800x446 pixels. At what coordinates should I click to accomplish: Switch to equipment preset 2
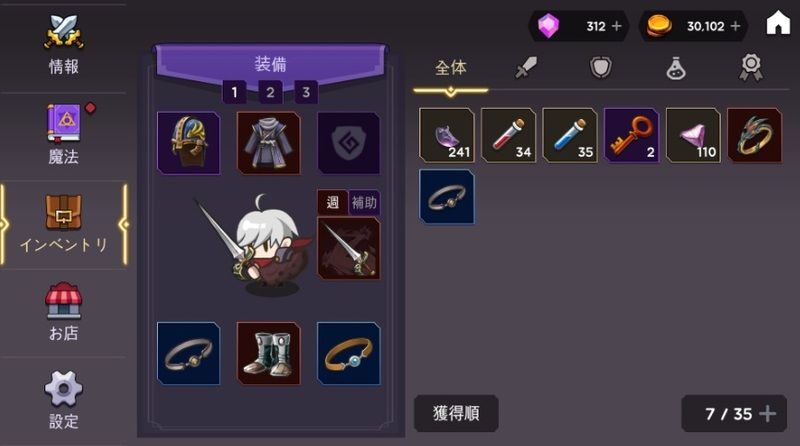pyautogui.click(x=270, y=92)
